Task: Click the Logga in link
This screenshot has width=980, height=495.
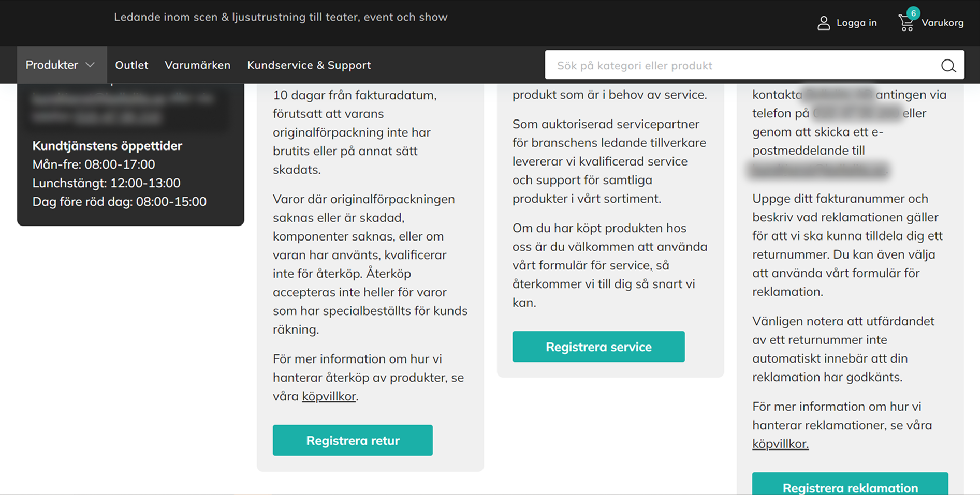Action: click(857, 23)
